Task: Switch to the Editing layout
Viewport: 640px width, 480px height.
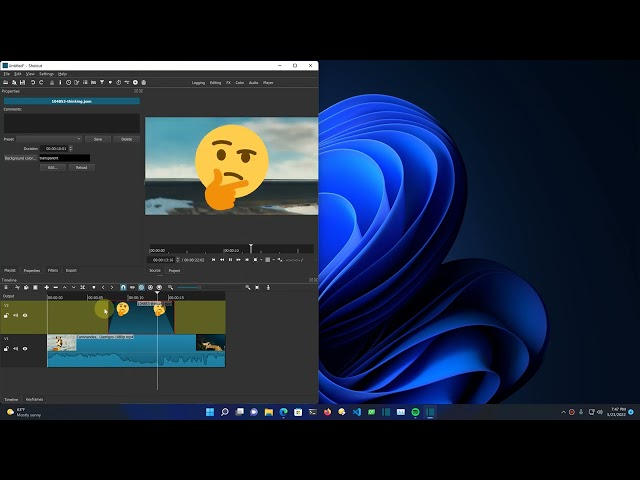Action: point(215,82)
